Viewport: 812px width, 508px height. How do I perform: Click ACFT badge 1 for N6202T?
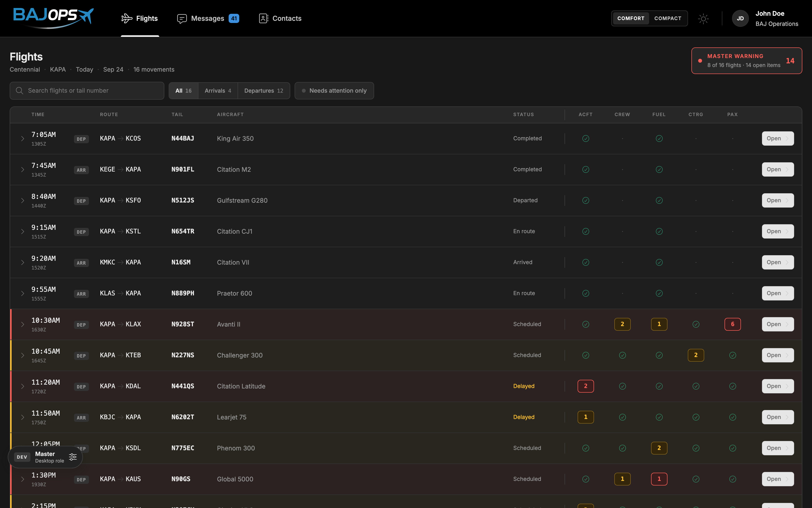point(586,417)
